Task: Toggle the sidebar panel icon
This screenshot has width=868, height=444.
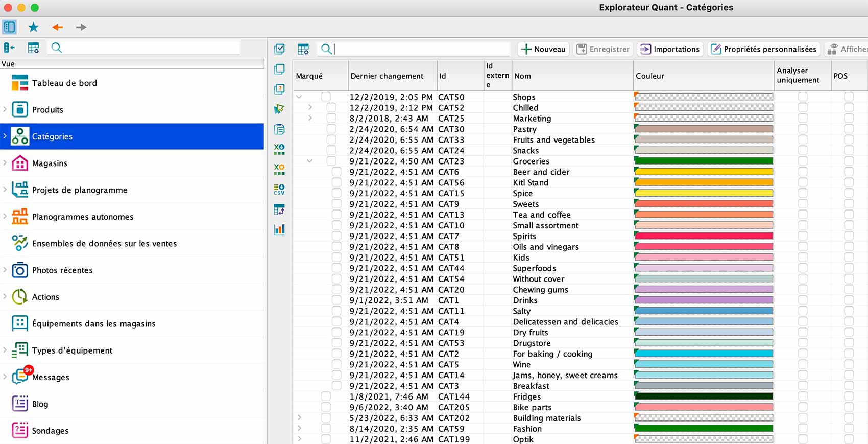Action: (x=9, y=27)
